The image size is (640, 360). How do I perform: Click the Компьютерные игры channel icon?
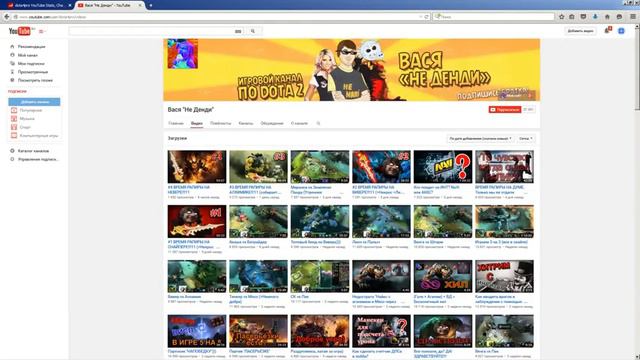coord(14,136)
